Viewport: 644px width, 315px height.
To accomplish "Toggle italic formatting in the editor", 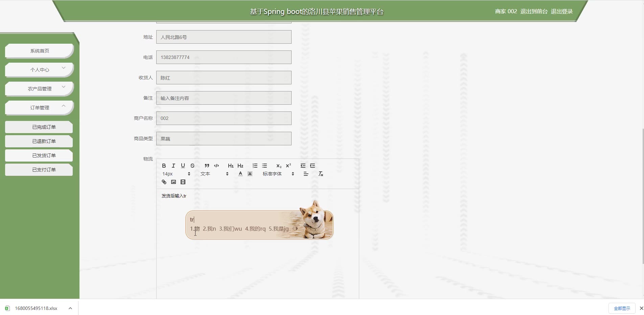I will point(174,166).
